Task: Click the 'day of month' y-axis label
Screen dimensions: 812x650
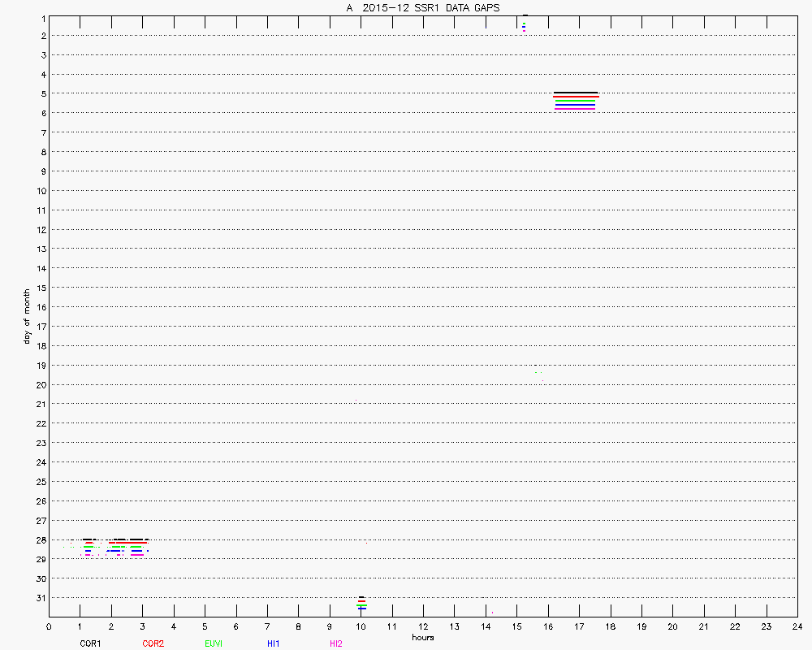Action: click(x=27, y=316)
